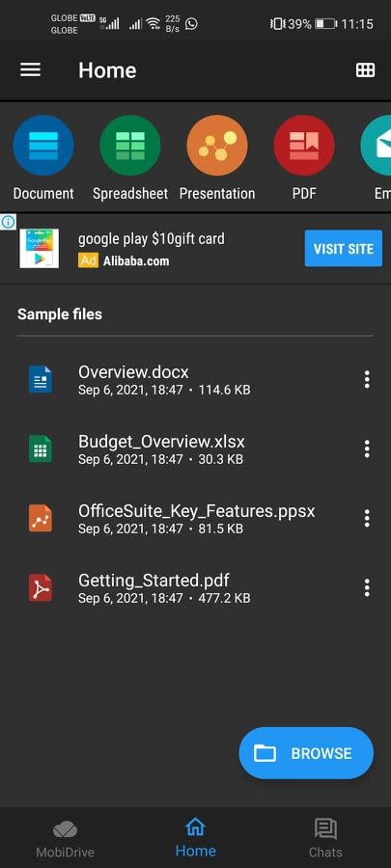The height and width of the screenshot is (868, 391).
Task: Tap the red PDF circle icon
Action: pos(304,146)
